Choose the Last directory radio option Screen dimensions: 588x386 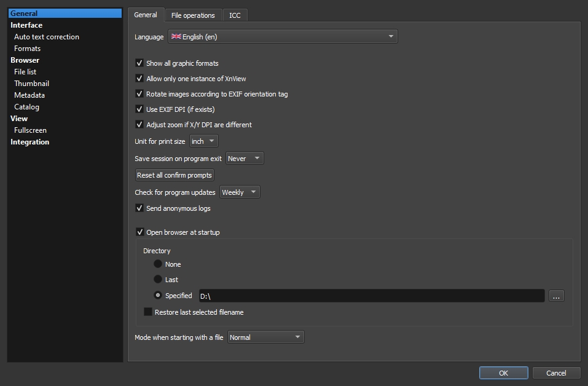coord(158,280)
